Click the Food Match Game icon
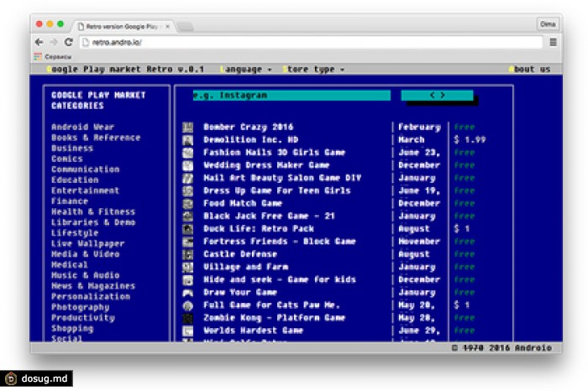 (x=187, y=203)
